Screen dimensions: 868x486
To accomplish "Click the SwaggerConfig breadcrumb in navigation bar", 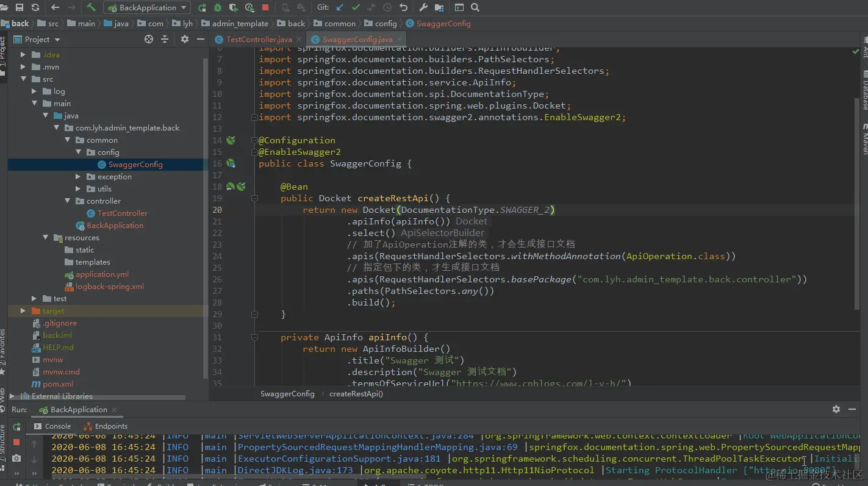I will tap(438, 23).
